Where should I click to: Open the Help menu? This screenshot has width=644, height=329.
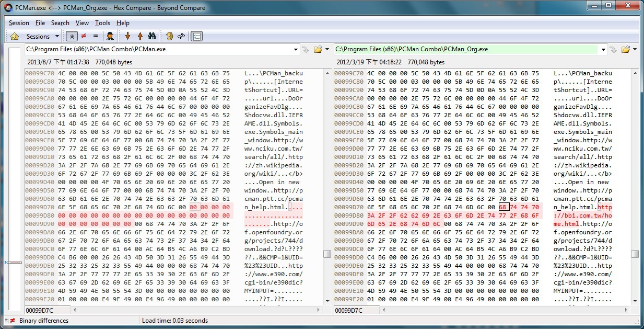point(123,23)
